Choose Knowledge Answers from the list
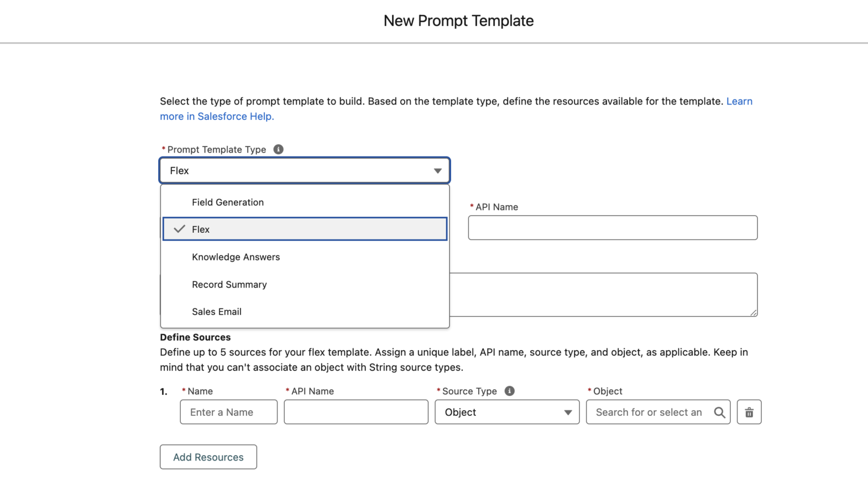868x491 pixels. 236,257
